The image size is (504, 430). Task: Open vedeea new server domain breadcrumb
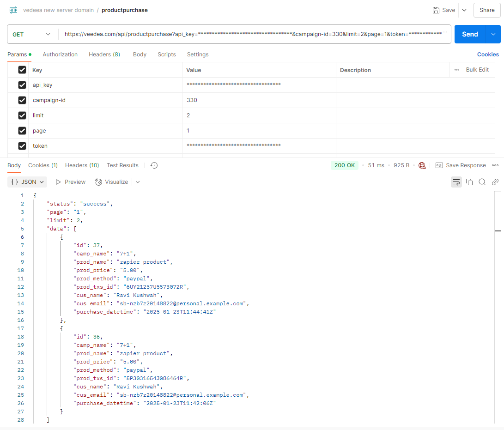[59, 10]
